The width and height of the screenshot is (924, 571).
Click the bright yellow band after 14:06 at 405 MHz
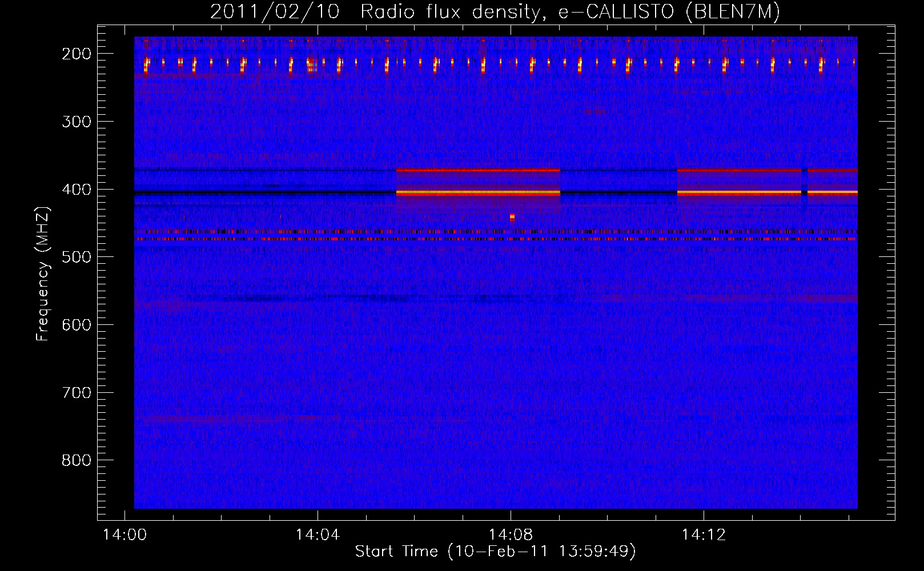click(x=478, y=194)
